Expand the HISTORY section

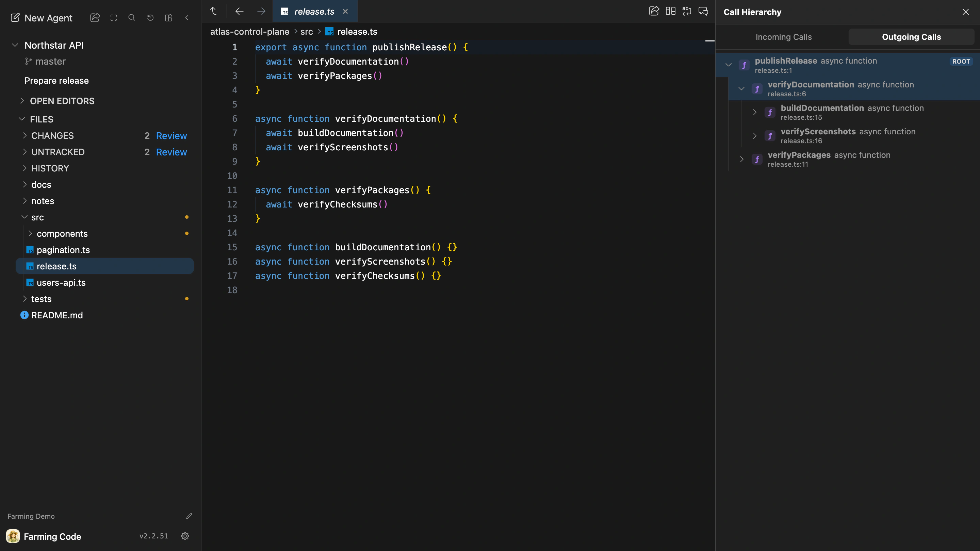click(x=25, y=168)
